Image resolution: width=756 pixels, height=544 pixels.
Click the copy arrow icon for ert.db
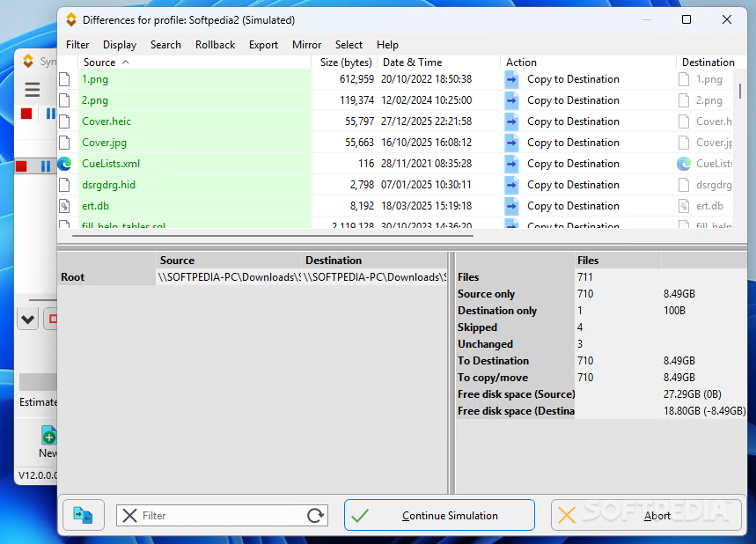[511, 206]
